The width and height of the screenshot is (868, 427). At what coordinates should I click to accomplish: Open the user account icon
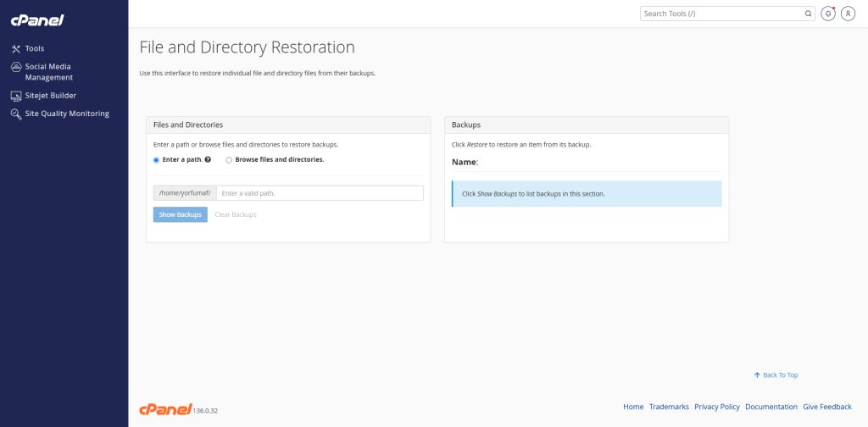point(848,14)
